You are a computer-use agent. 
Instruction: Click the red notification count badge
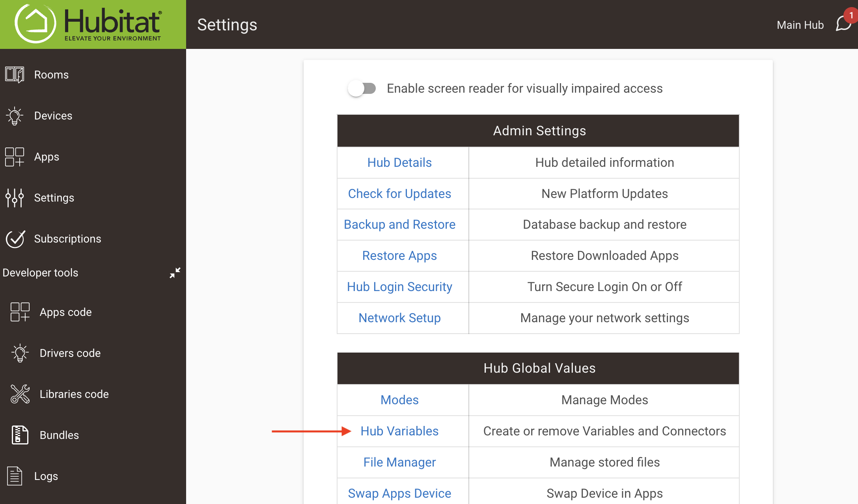click(x=851, y=15)
